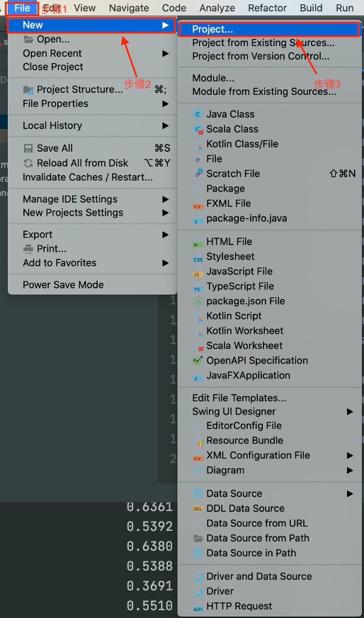Click the TypeScript File icon
364x618 pixels.
coord(198,287)
